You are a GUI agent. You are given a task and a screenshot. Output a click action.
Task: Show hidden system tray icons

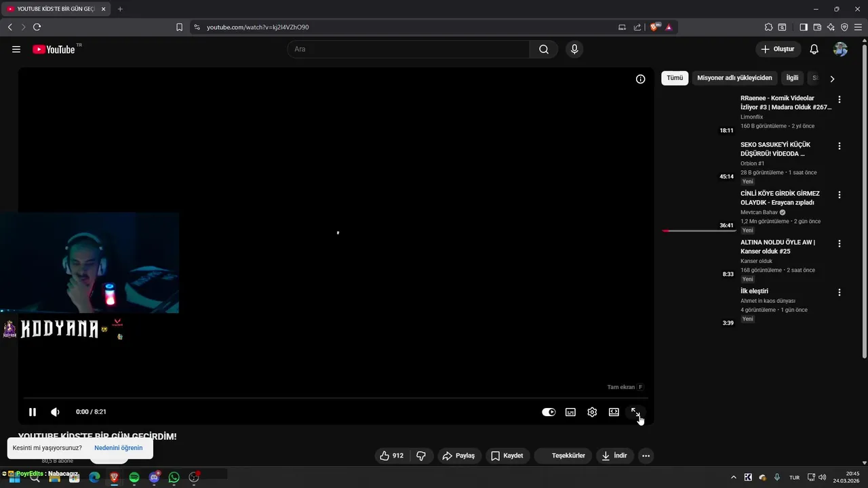point(733,477)
